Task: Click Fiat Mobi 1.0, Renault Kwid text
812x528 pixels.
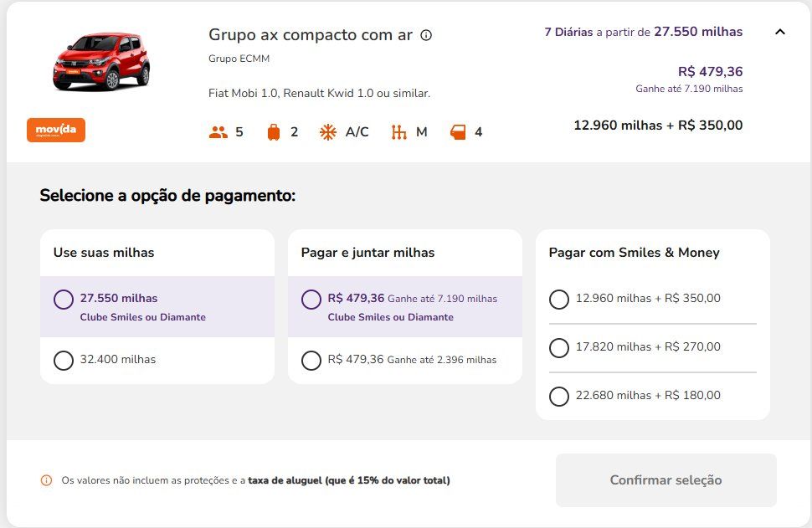Action: click(319, 93)
